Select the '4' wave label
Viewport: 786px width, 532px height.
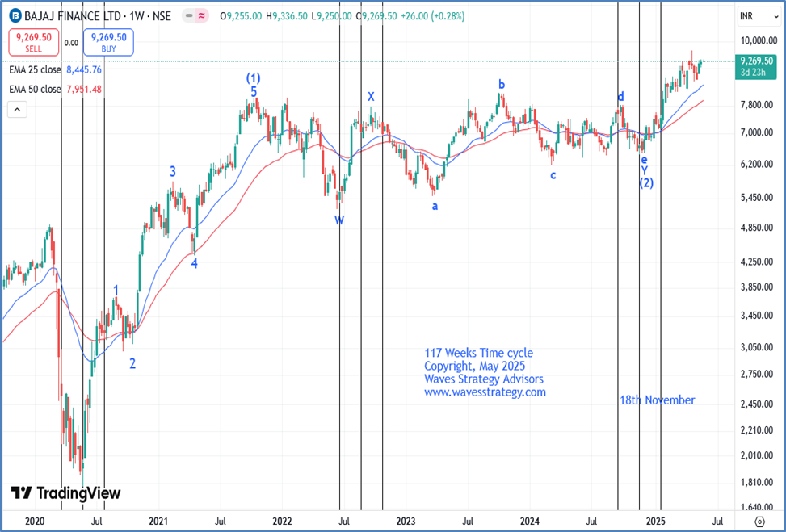[x=195, y=263]
